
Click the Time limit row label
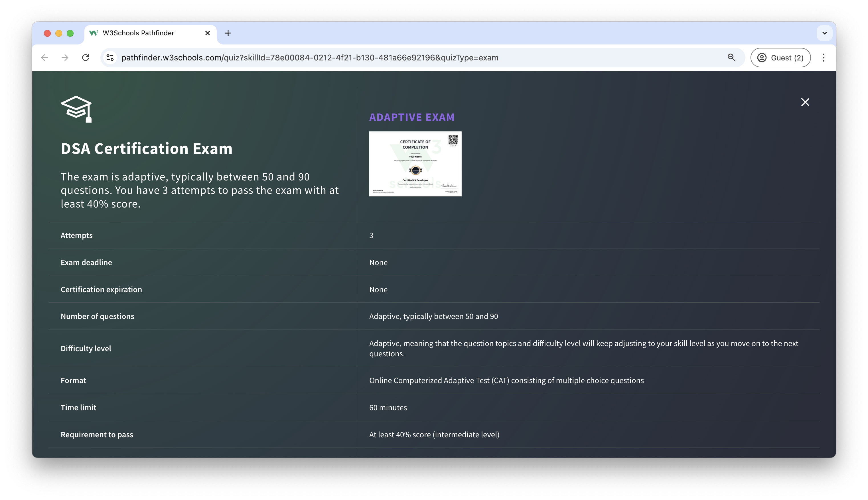tap(78, 407)
